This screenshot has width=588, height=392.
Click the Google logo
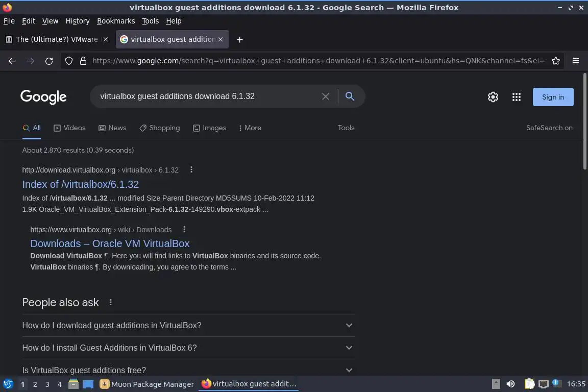pos(43,97)
